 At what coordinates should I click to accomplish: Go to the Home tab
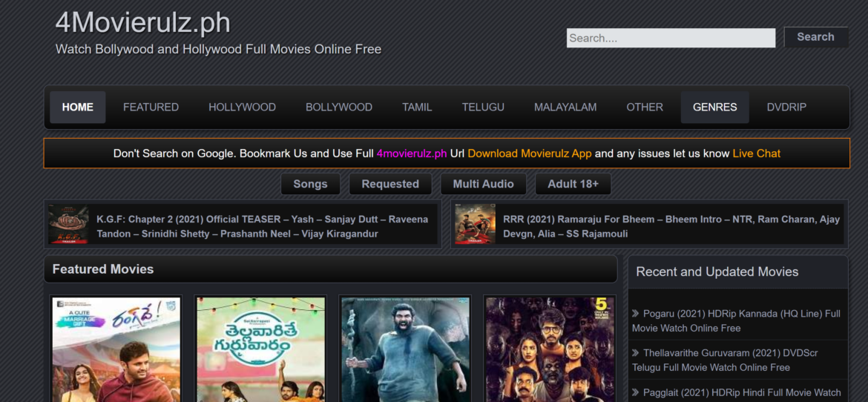click(78, 108)
